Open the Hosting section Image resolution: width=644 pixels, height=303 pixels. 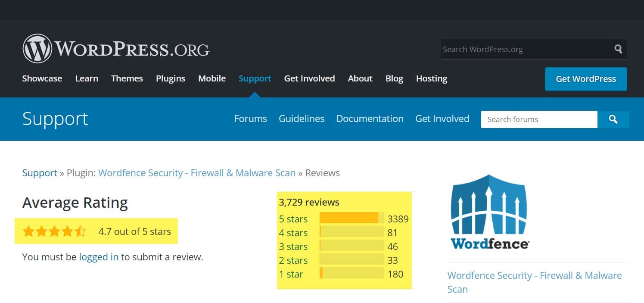click(x=431, y=78)
